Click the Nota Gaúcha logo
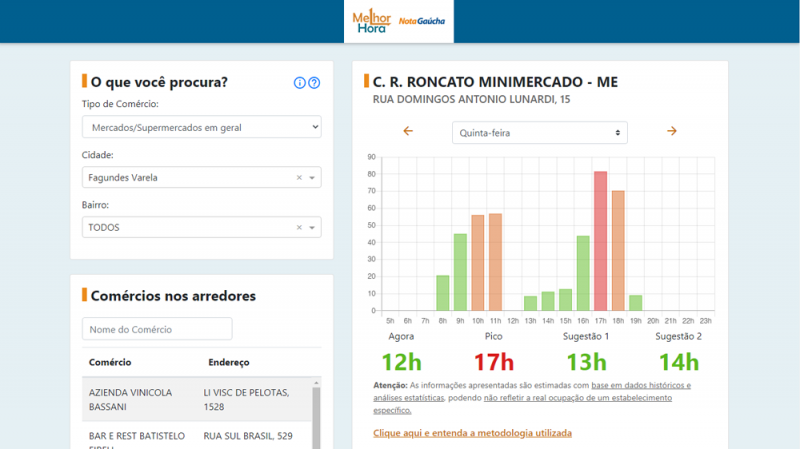This screenshot has width=800, height=449. [x=421, y=21]
